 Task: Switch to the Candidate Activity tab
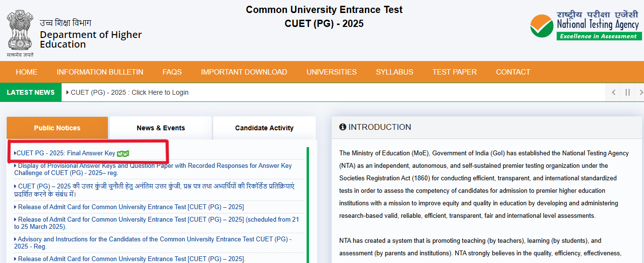coord(264,128)
